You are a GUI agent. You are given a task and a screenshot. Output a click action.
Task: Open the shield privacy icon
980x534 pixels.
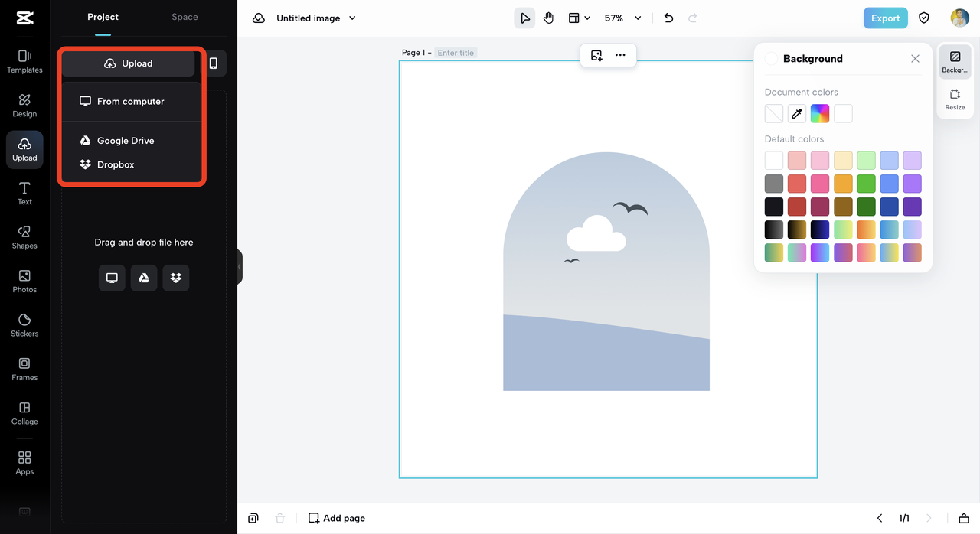click(x=924, y=18)
